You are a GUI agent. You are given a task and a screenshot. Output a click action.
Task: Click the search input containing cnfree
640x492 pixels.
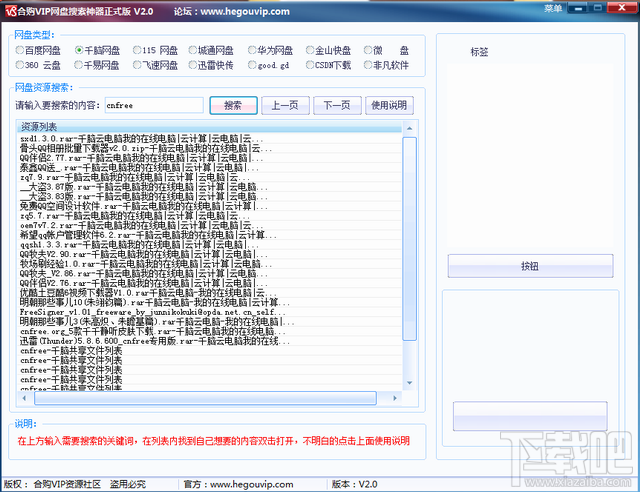[x=154, y=105]
